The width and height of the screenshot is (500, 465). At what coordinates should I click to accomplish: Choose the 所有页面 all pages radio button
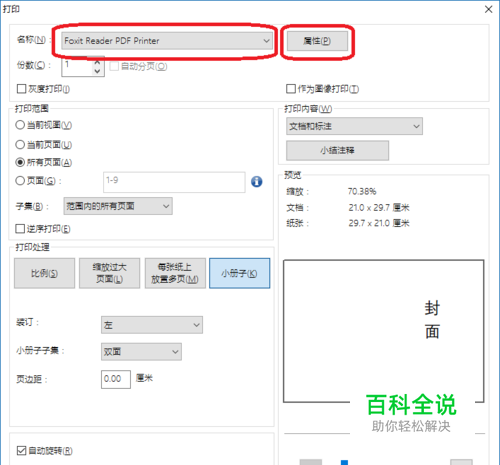pos(20,162)
